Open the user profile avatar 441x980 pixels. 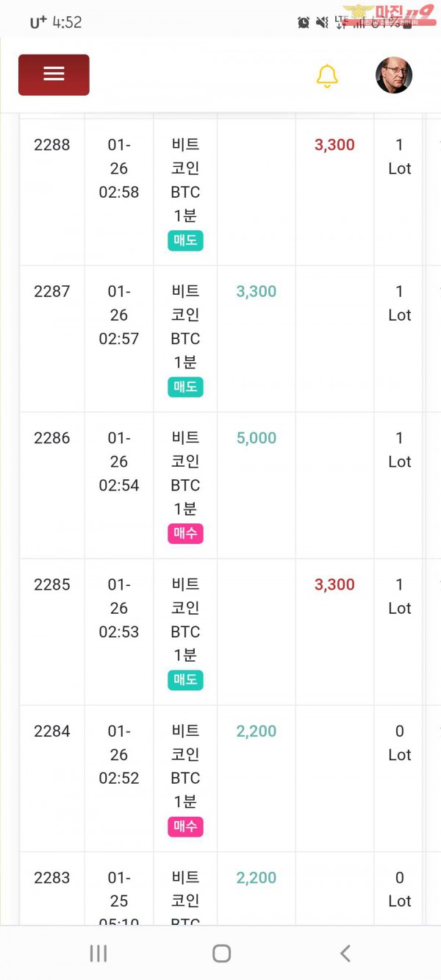point(394,75)
